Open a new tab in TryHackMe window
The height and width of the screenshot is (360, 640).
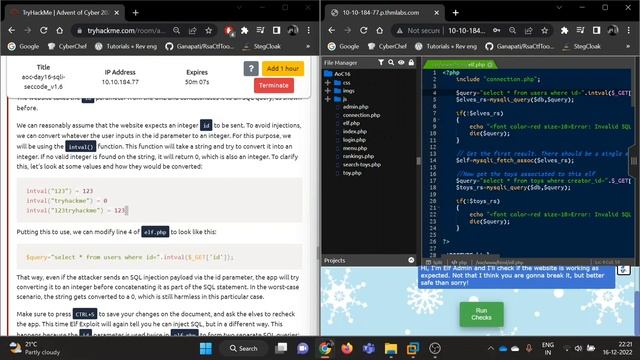pos(136,13)
